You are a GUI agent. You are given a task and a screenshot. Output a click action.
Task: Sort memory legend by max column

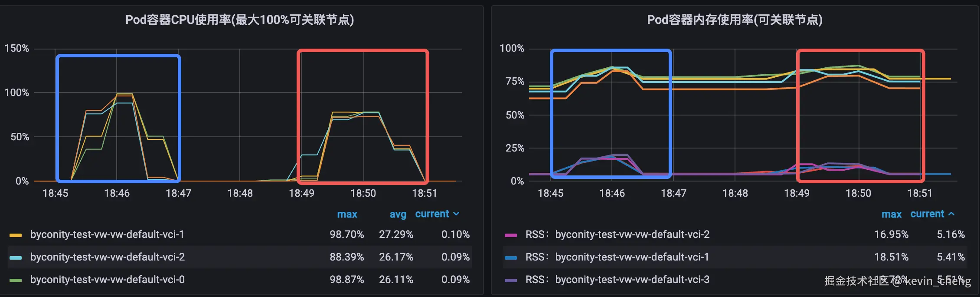[x=891, y=214]
